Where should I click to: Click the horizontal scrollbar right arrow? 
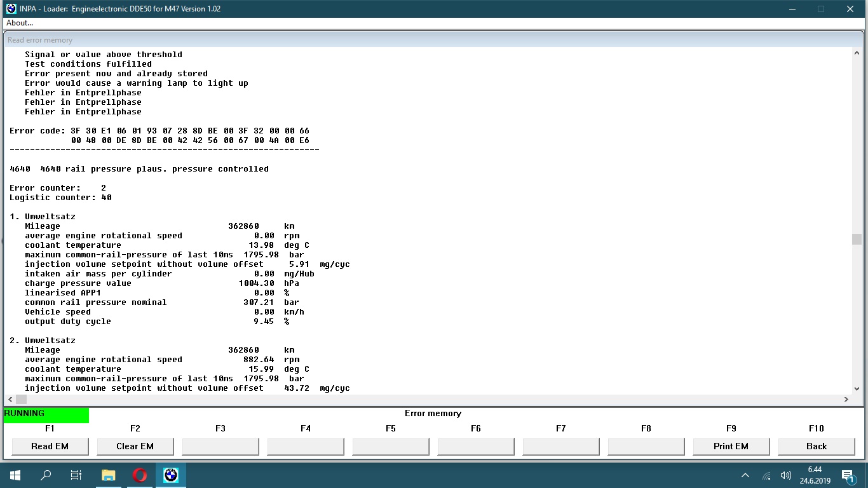(x=846, y=399)
